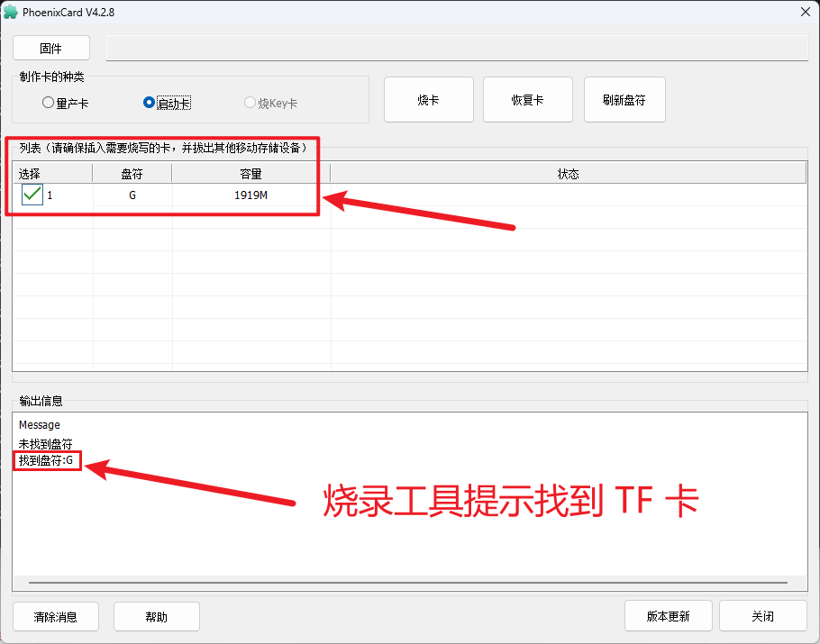Click the 版本更新 version update button

pyautogui.click(x=668, y=617)
